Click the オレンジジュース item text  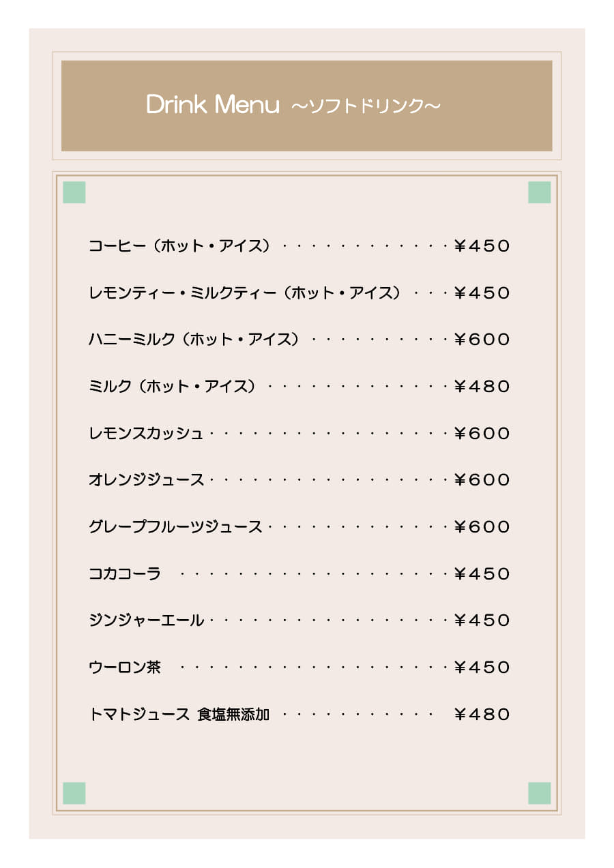(146, 480)
